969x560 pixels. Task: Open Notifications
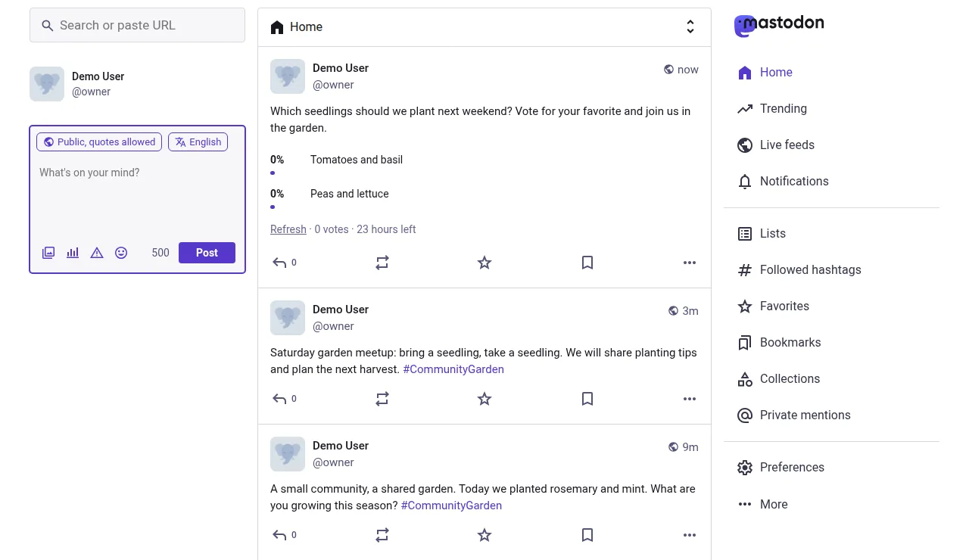coord(783,181)
